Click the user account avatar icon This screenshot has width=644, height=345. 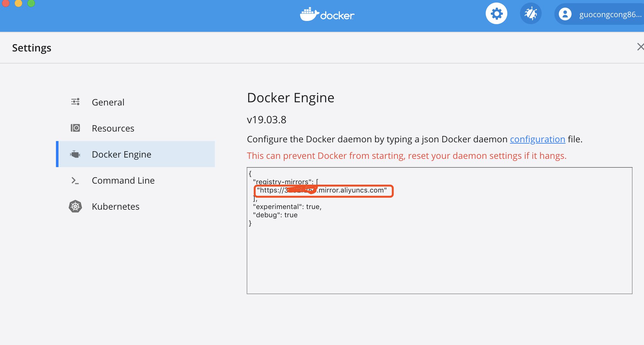pyautogui.click(x=565, y=14)
